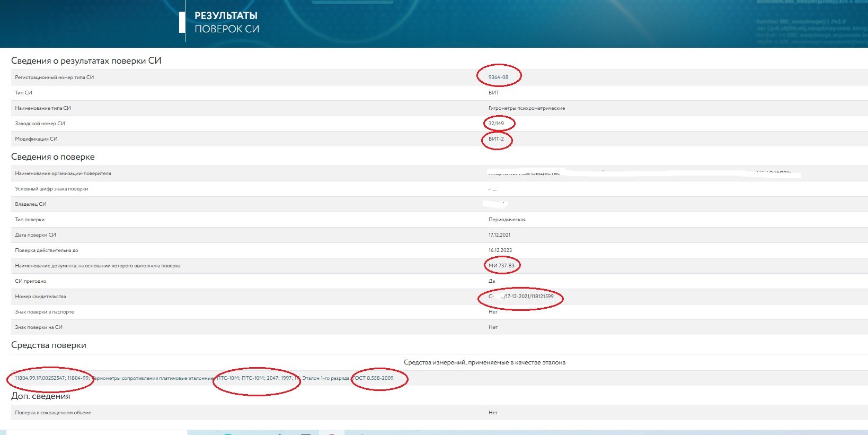868x435 pixels.
Task: Click ПТС-10М text in the etalon row
Action: (x=228, y=378)
